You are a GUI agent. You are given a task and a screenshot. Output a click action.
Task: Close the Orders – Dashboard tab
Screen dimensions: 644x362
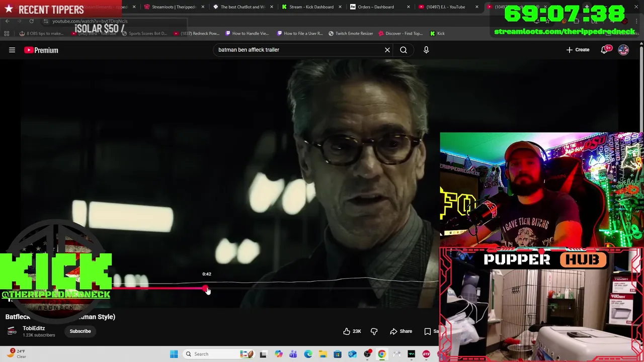point(408,7)
